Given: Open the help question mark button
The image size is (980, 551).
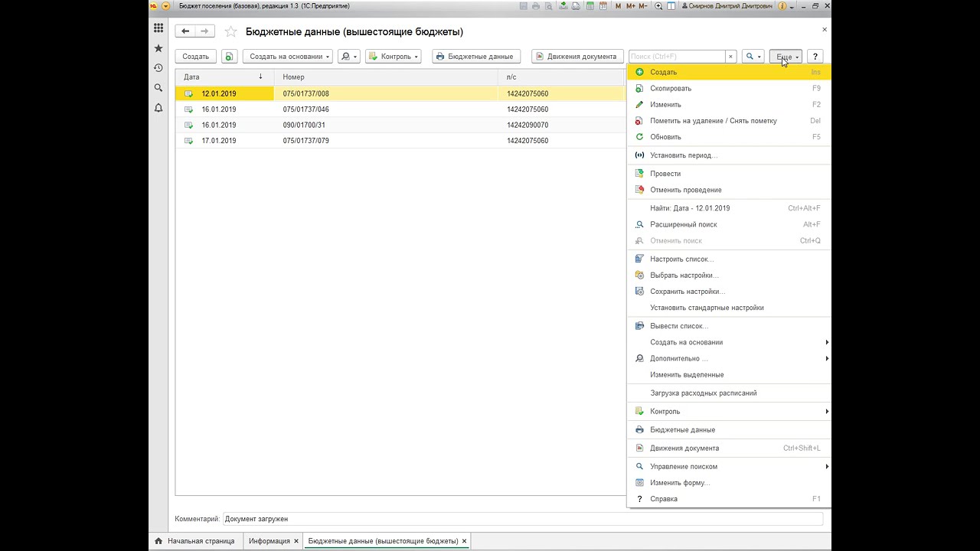Looking at the screenshot, I should tap(815, 57).
